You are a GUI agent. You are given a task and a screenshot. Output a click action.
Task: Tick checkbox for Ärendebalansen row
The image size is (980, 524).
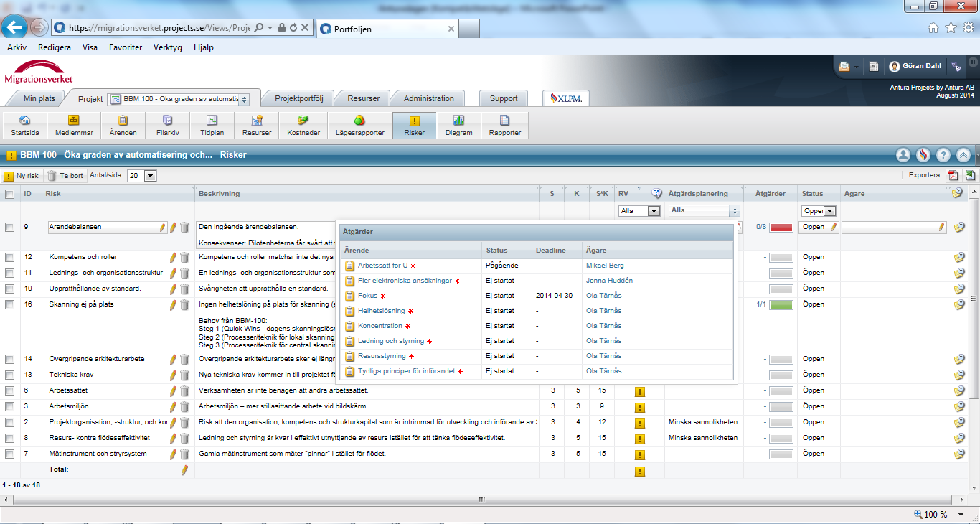point(9,227)
